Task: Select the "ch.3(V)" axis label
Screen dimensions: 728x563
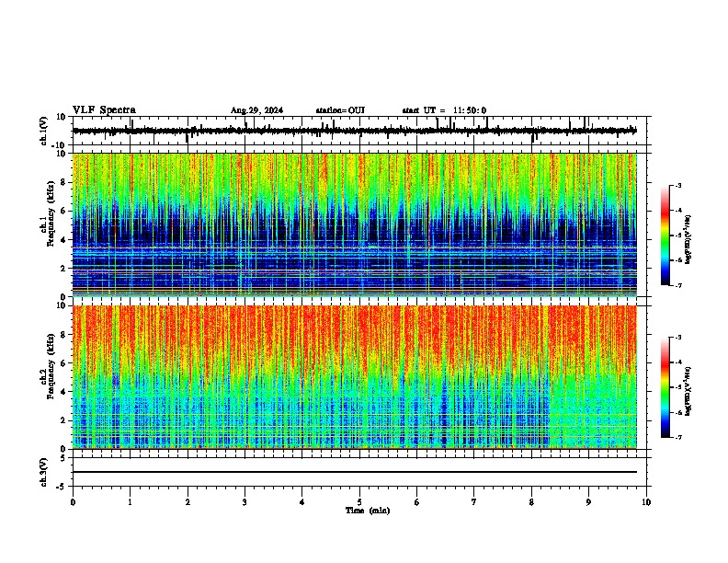Action: [44, 473]
